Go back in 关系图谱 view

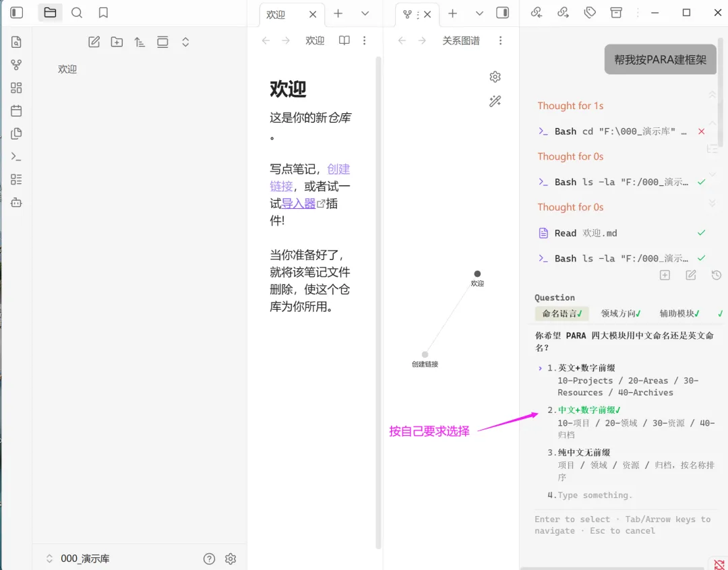(402, 41)
